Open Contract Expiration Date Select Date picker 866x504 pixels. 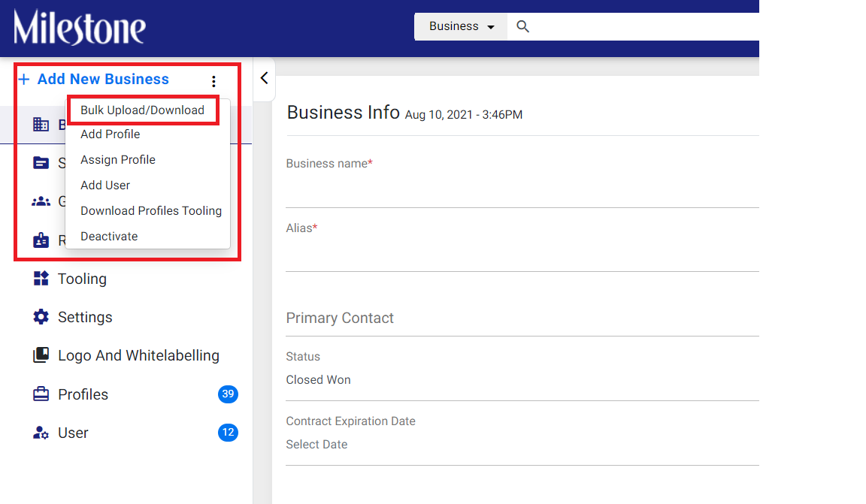(522, 445)
